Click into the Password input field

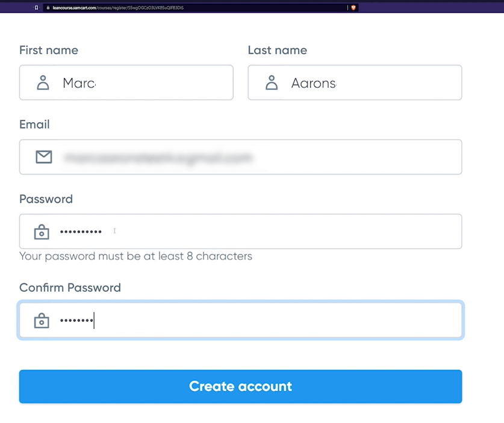pyautogui.click(x=240, y=231)
